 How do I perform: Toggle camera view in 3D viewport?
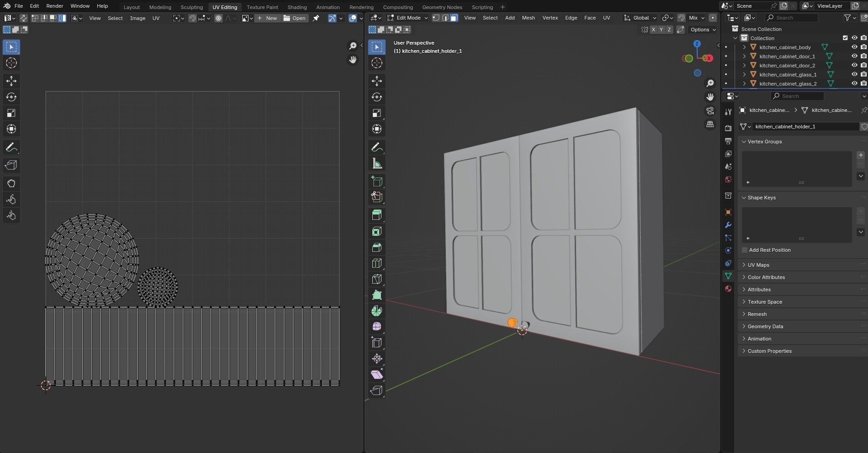[x=710, y=111]
